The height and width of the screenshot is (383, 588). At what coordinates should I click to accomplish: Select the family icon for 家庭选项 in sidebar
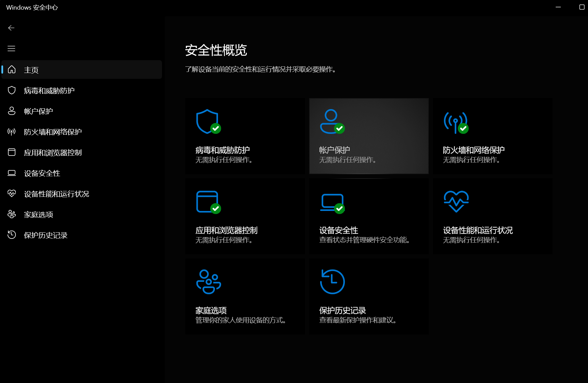[x=12, y=214]
